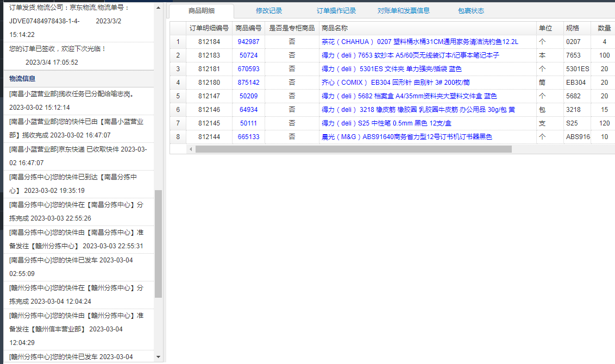This screenshot has width=615, height=364.
Task: Click the 南昌分拣中心 分拣完成 logistics entry
Action: [x=79, y=212]
